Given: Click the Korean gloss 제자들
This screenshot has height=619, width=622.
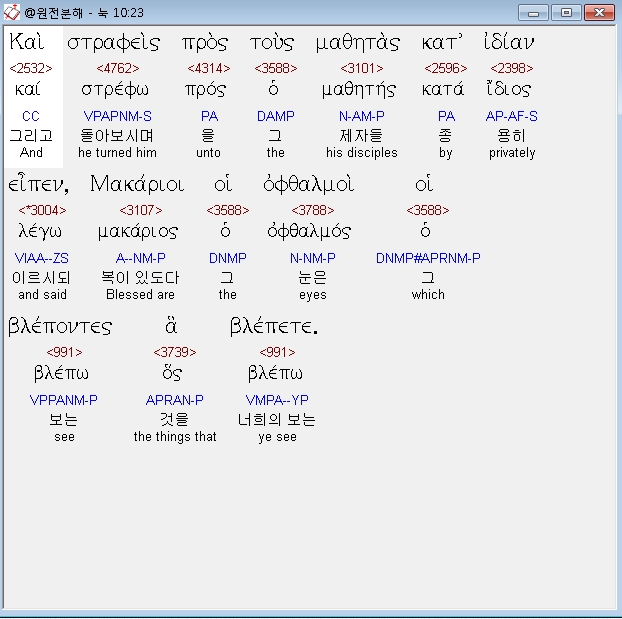Looking at the screenshot, I should click(361, 136).
